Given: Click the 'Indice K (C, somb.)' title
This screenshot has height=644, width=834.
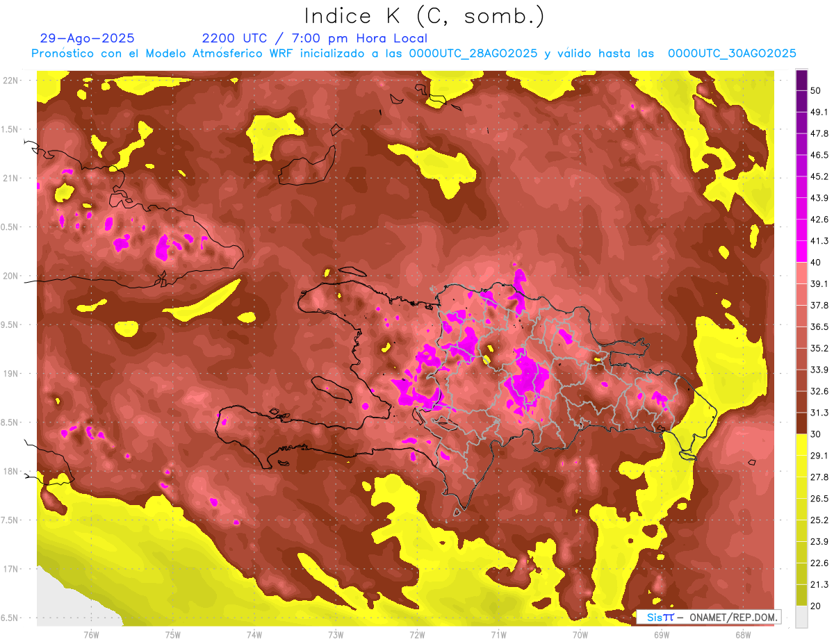Looking at the screenshot, I should pyautogui.click(x=425, y=16).
